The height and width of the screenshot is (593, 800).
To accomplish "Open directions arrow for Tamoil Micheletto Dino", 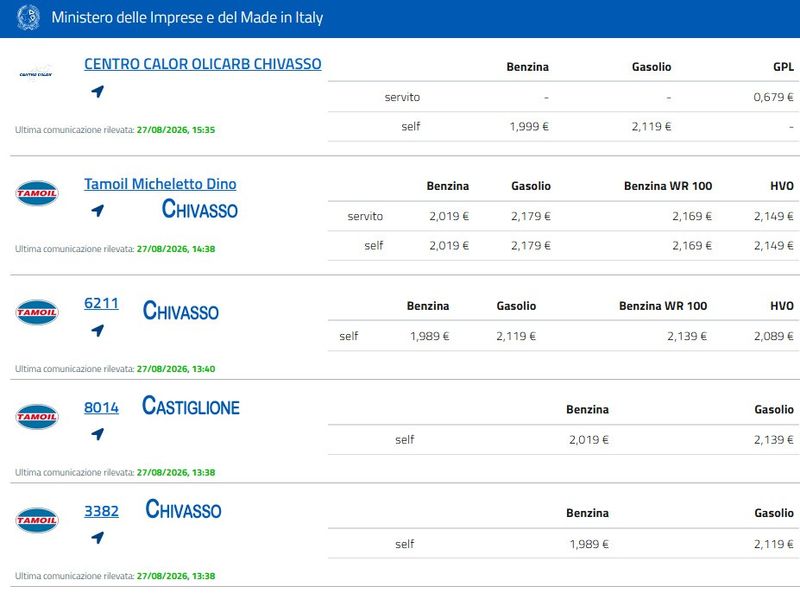I will [97, 210].
